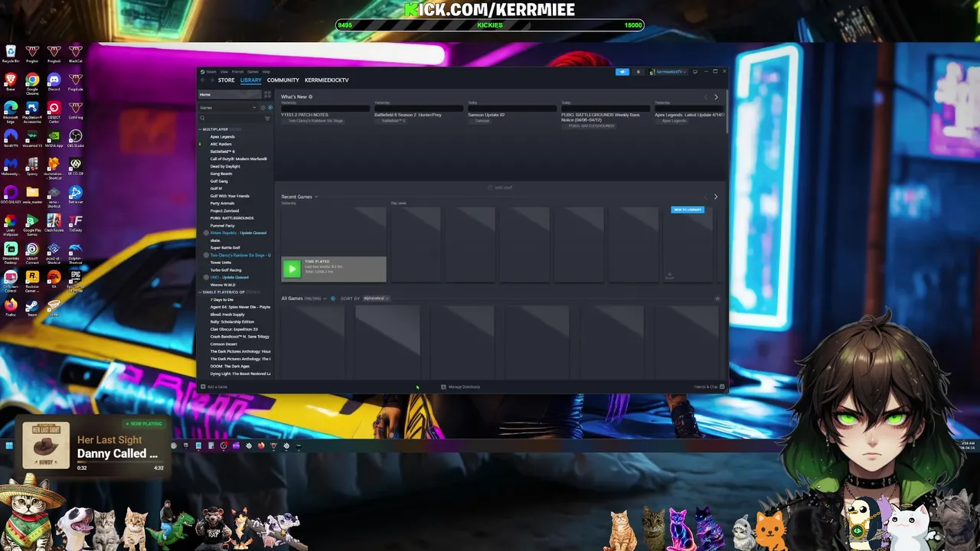Switch to the STORE tab
This screenshot has width=980, height=551.
coord(226,80)
